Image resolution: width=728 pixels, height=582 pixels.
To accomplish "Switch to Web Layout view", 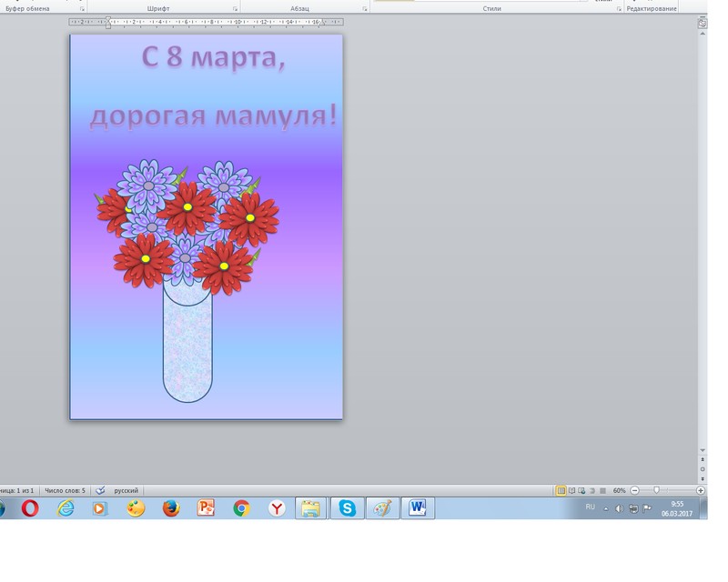I will 581,490.
